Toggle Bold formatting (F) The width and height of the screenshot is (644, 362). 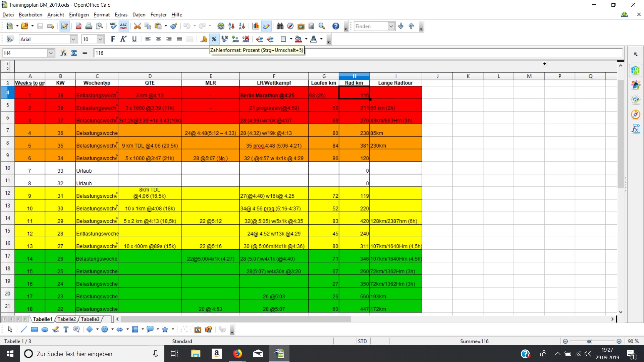point(113,39)
